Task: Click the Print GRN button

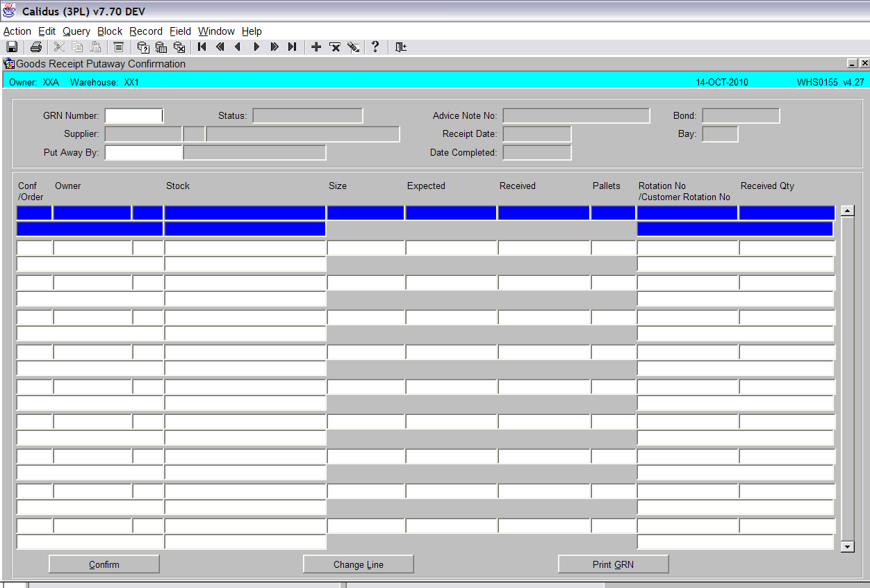Action: [x=614, y=564]
